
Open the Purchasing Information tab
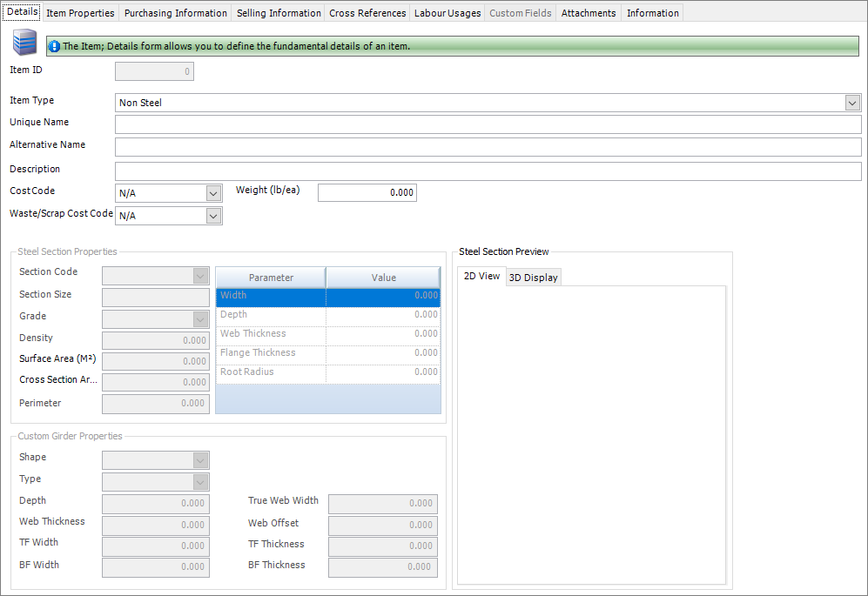[x=175, y=13]
